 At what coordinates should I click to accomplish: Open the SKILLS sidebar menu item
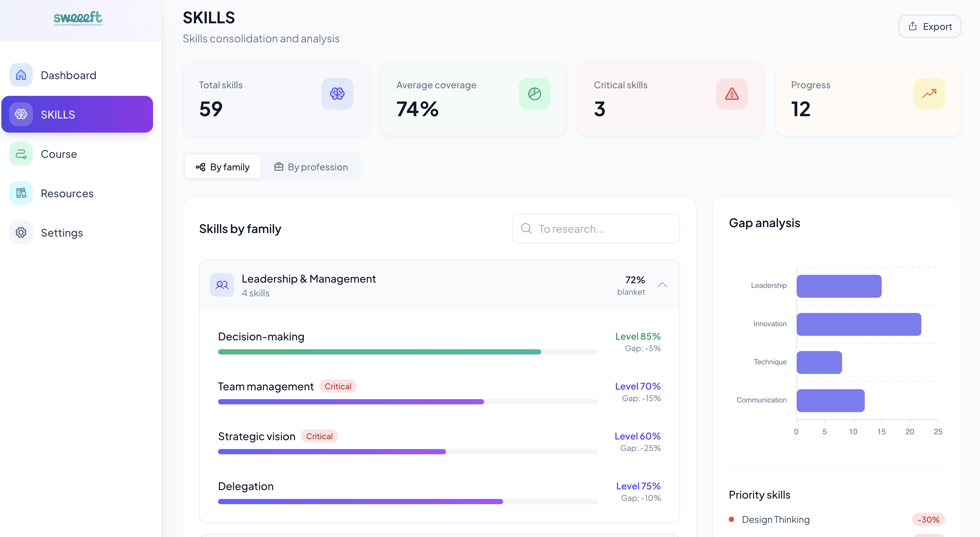77,114
